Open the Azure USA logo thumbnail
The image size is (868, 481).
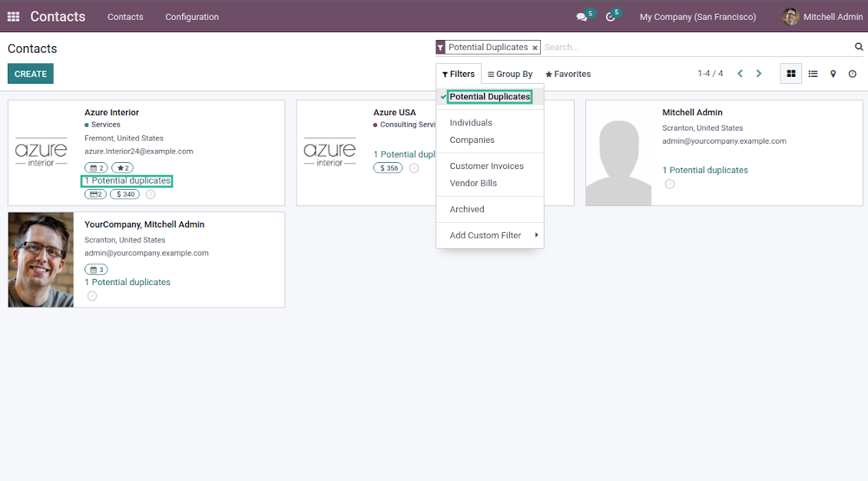330,153
